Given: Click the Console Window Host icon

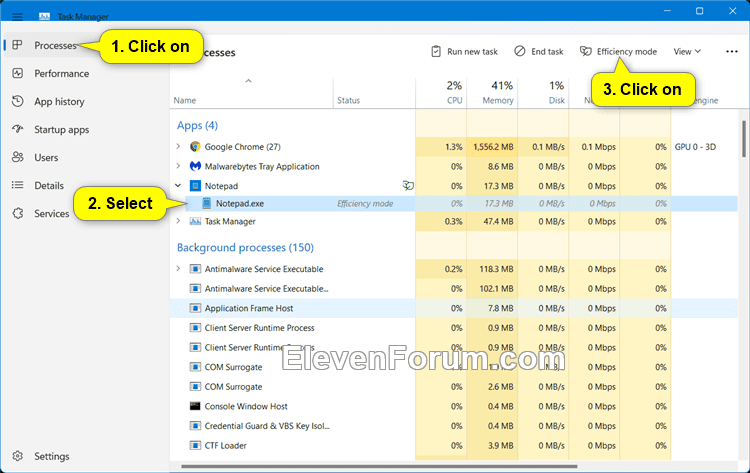Looking at the screenshot, I should tap(195, 406).
